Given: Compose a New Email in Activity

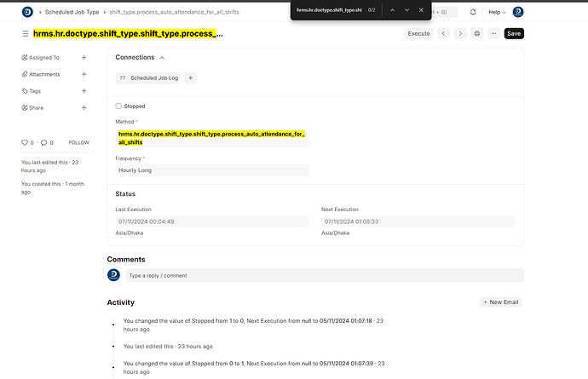Looking at the screenshot, I should point(500,302).
